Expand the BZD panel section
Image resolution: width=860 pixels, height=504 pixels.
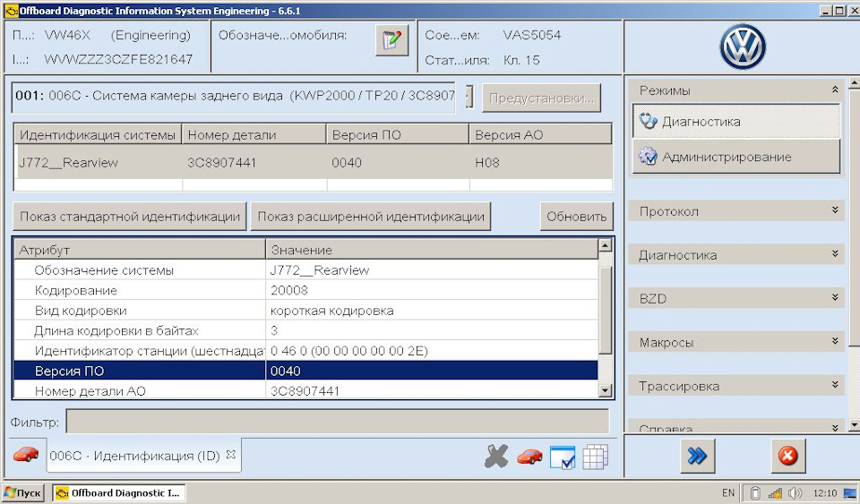[x=835, y=297]
